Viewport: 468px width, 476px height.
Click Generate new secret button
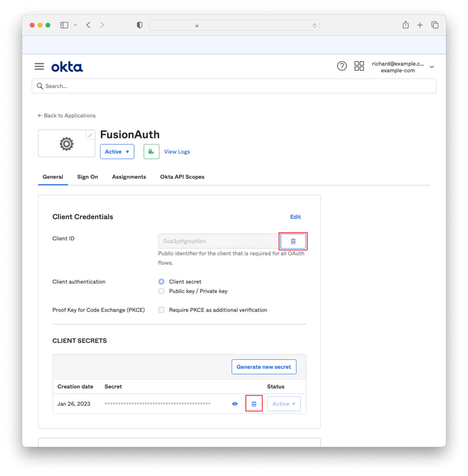264,367
